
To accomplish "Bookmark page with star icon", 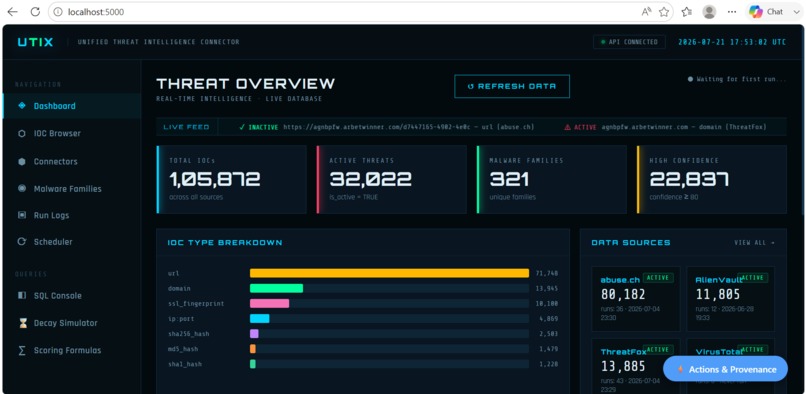I will (x=664, y=12).
